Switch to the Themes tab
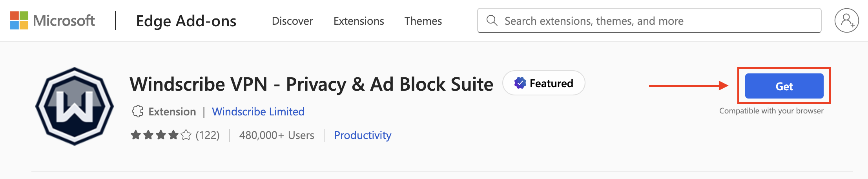868x179 pixels. [423, 21]
